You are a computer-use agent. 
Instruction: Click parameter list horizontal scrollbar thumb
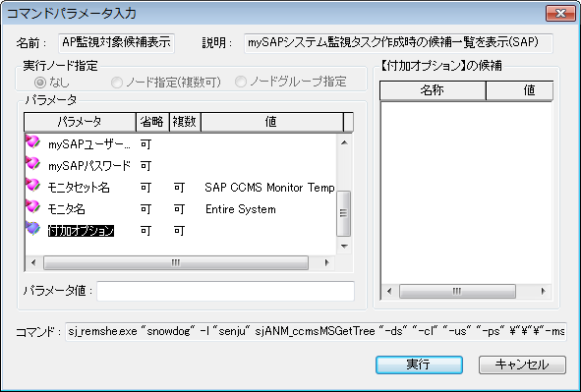click(176, 263)
